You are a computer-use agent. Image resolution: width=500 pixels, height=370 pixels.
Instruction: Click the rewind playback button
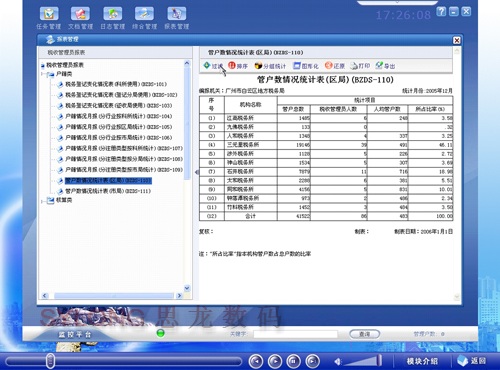[256, 361]
